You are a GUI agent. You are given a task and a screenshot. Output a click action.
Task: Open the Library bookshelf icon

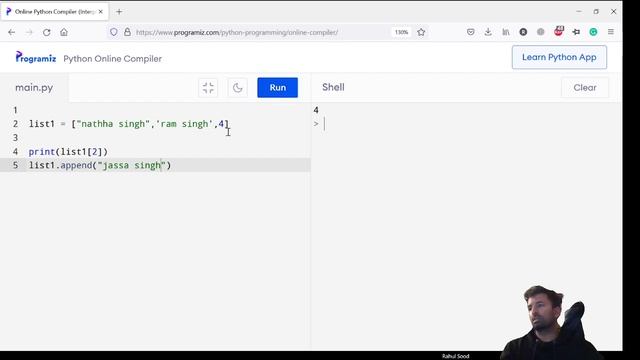506,32
